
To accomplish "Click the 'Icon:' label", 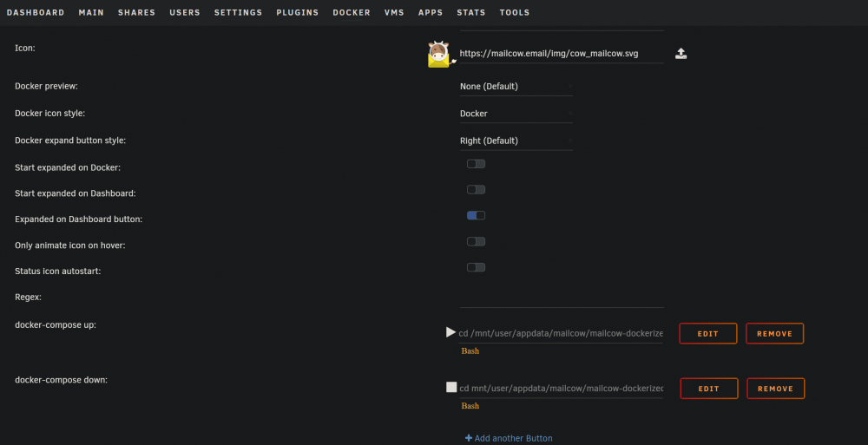I will tap(25, 49).
